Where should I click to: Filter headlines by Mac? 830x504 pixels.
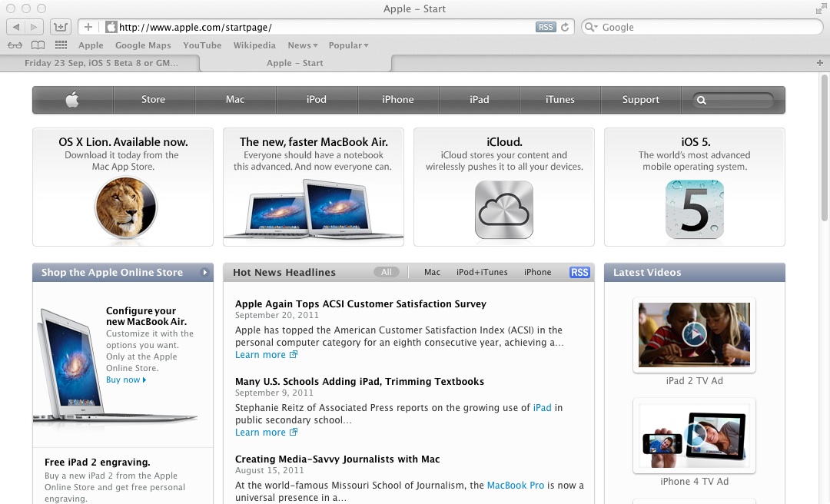[432, 272]
